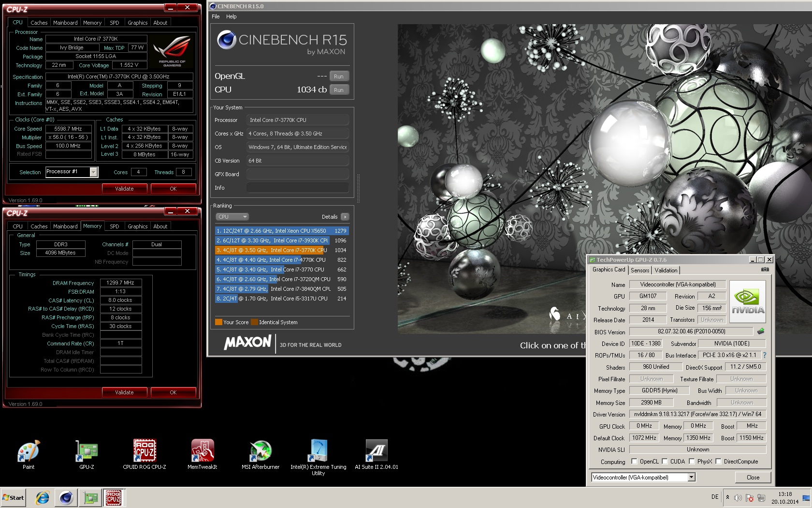Open About tab in bottom CPU-Z window
The image size is (812, 508).
click(160, 226)
